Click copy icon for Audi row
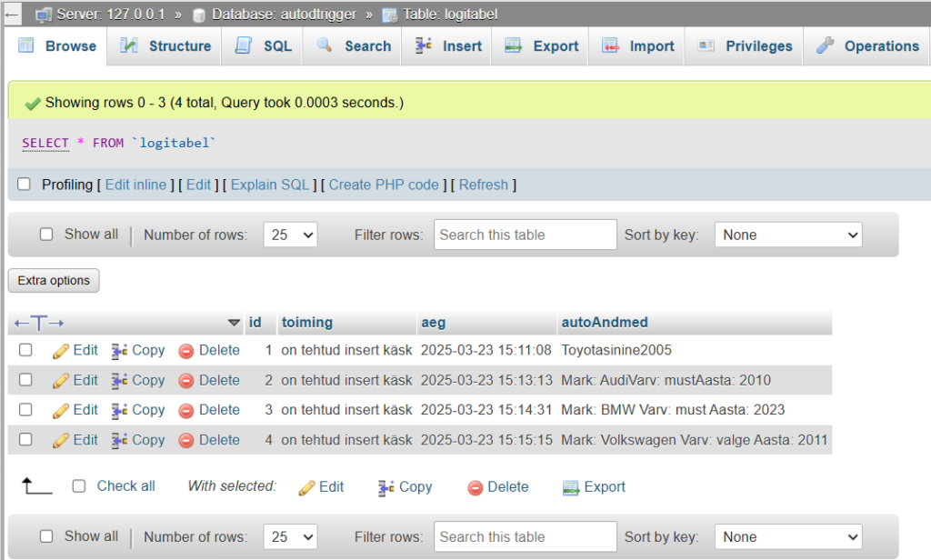931x560 pixels. point(119,381)
